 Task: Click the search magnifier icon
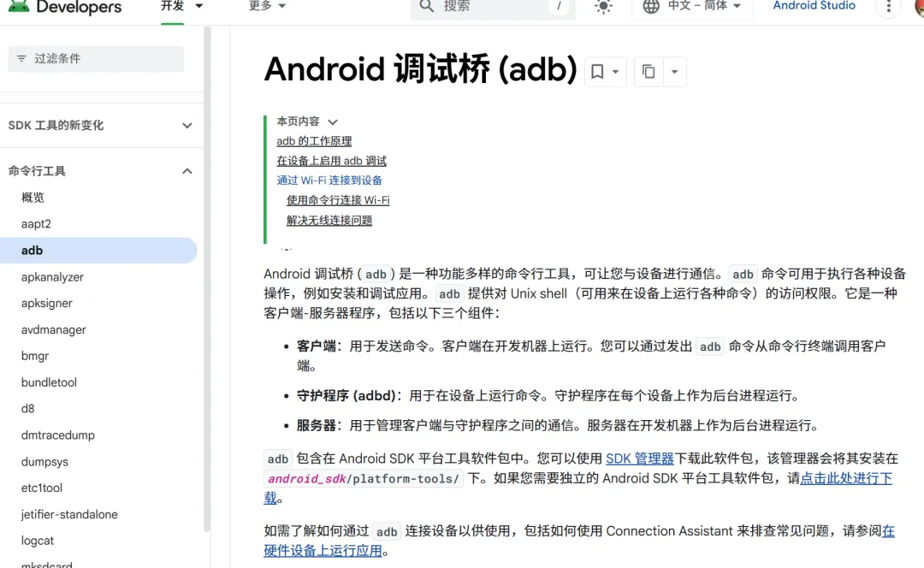[427, 7]
